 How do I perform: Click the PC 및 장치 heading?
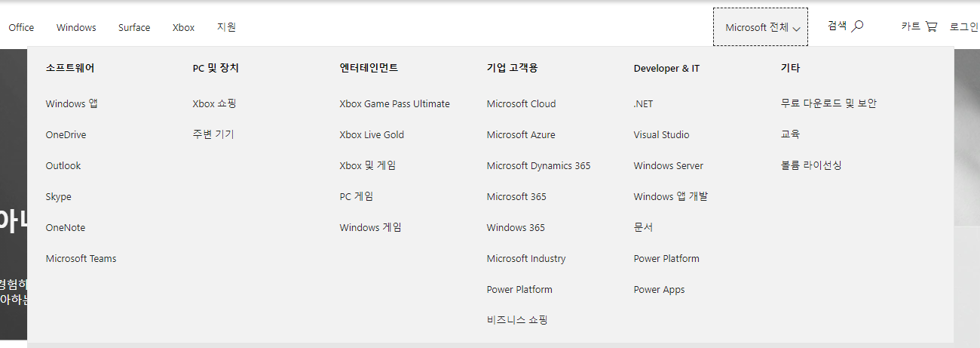216,68
